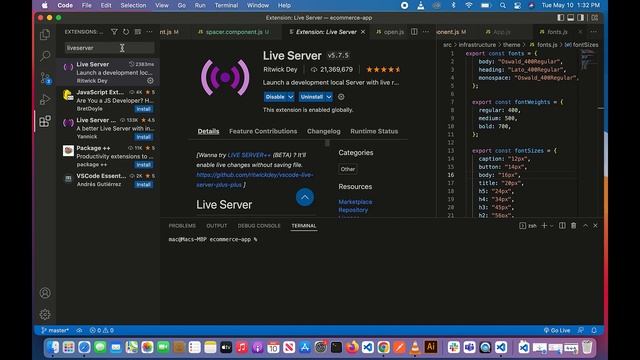Open more actions for fonts.js editor group

594,31
